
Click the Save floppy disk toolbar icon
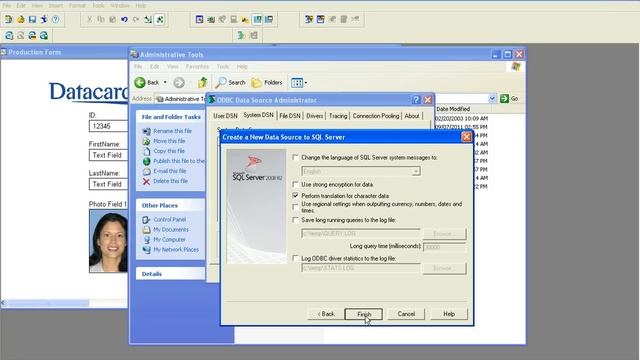32,19
